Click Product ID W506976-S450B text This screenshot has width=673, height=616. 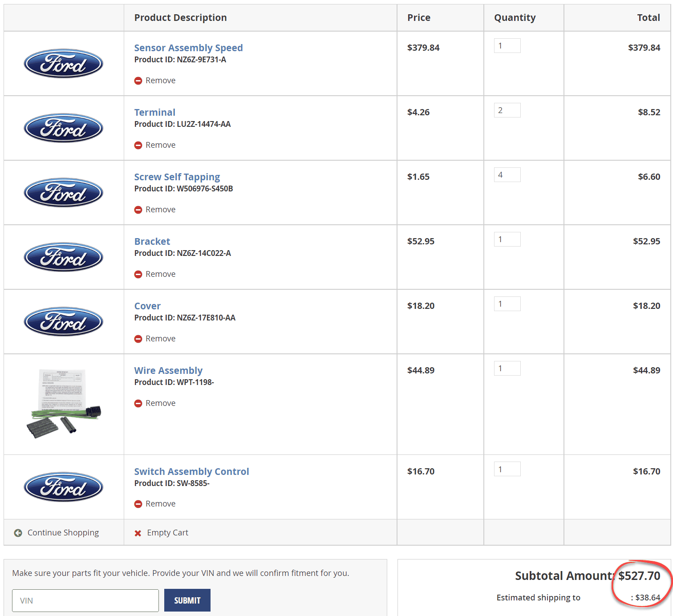(x=184, y=189)
